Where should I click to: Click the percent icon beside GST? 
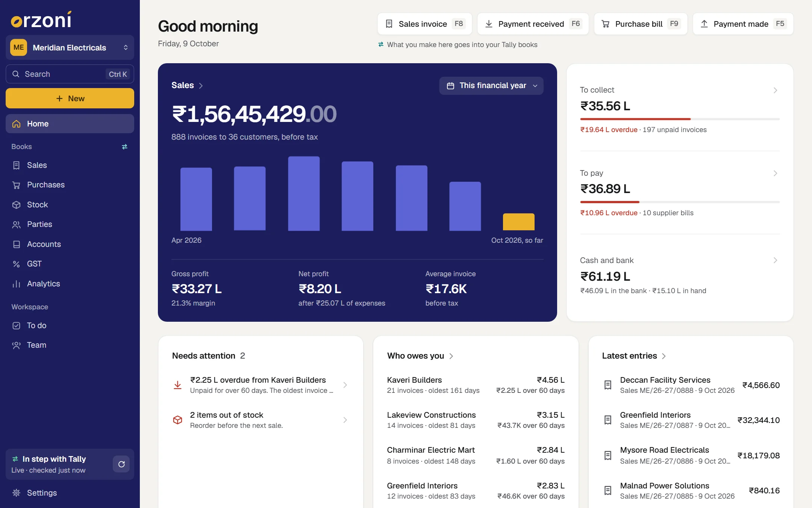16,264
